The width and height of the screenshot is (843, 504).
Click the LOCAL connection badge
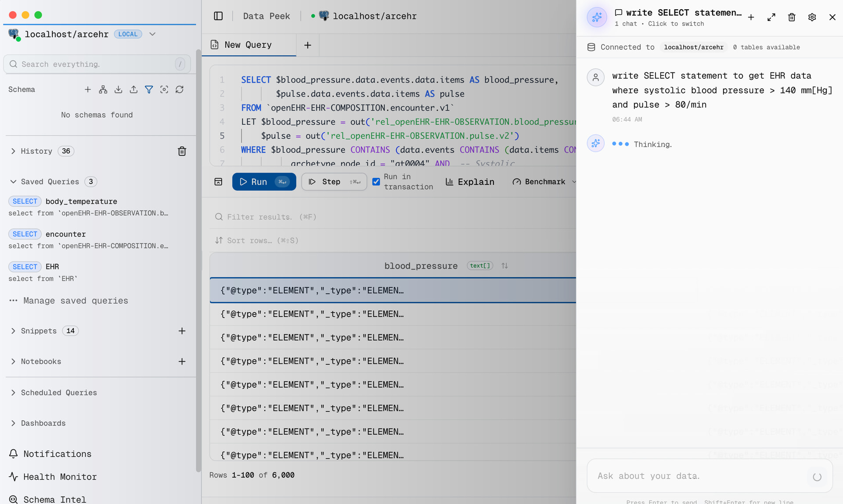click(x=128, y=34)
